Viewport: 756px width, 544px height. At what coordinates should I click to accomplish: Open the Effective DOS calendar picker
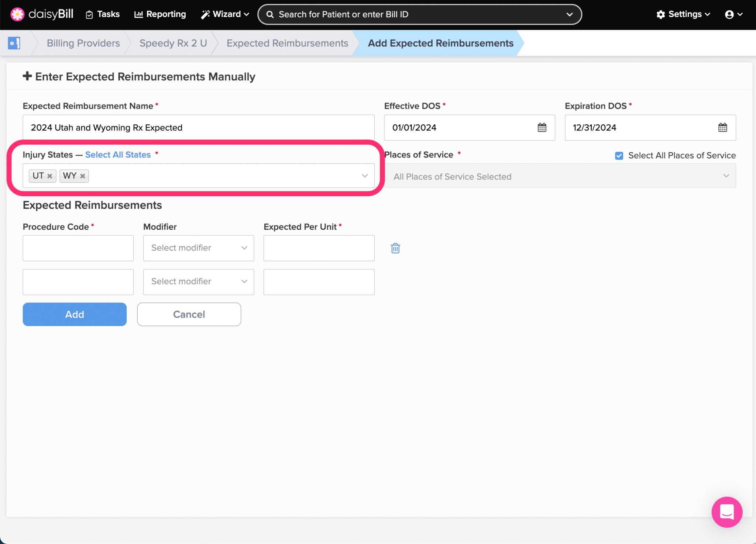point(542,128)
